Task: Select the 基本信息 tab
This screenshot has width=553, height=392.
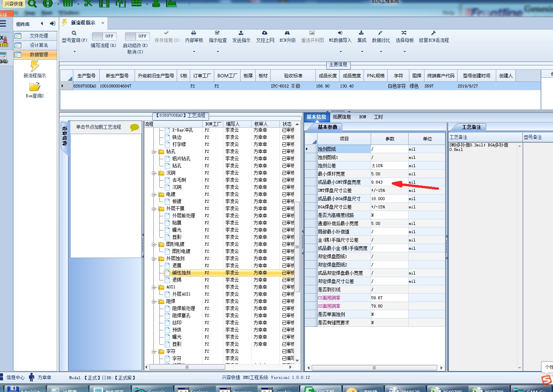Action: click(316, 117)
